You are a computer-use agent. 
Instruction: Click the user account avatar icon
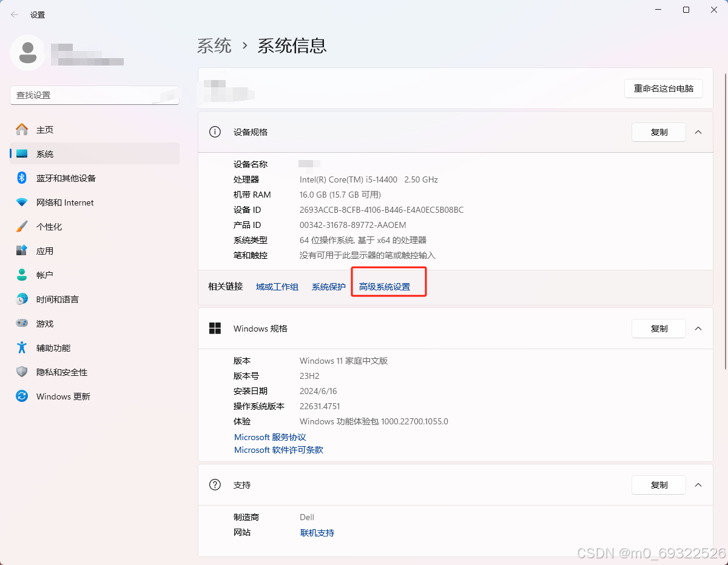point(27,53)
